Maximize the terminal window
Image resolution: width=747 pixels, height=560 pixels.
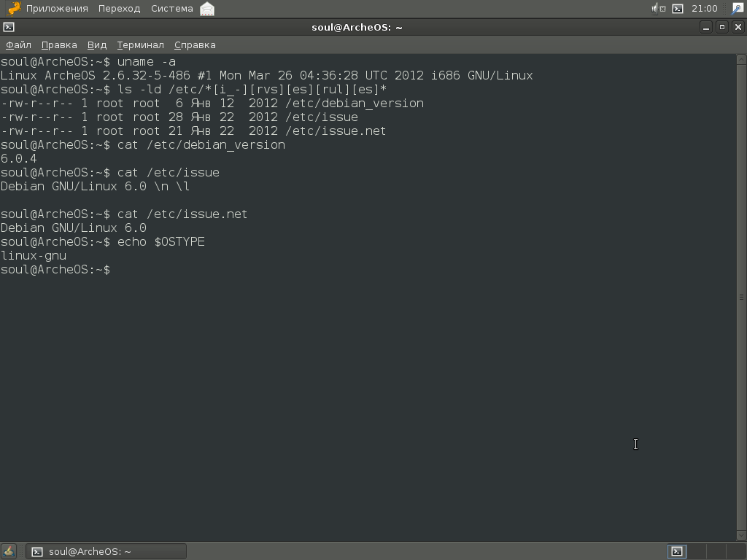coord(721,27)
